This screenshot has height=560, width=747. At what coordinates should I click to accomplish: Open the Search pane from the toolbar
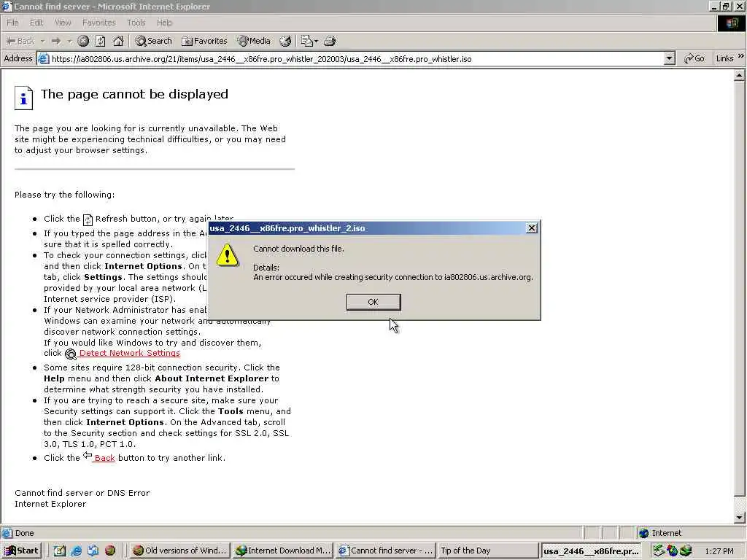pyautogui.click(x=153, y=41)
